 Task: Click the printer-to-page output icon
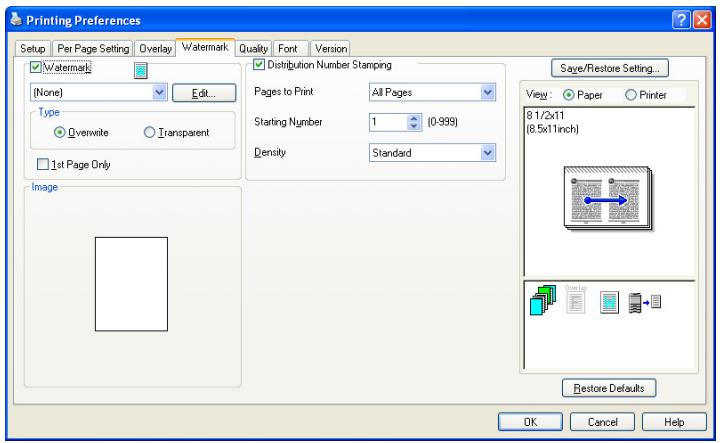pos(644,303)
